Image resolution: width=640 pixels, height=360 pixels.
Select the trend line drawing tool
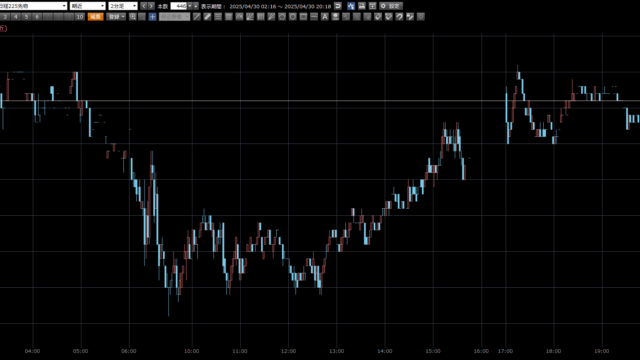coord(197,17)
